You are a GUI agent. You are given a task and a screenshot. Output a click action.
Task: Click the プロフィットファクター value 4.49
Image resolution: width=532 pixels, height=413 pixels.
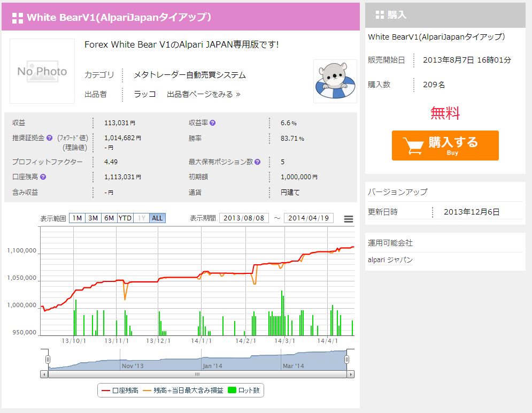(x=111, y=162)
